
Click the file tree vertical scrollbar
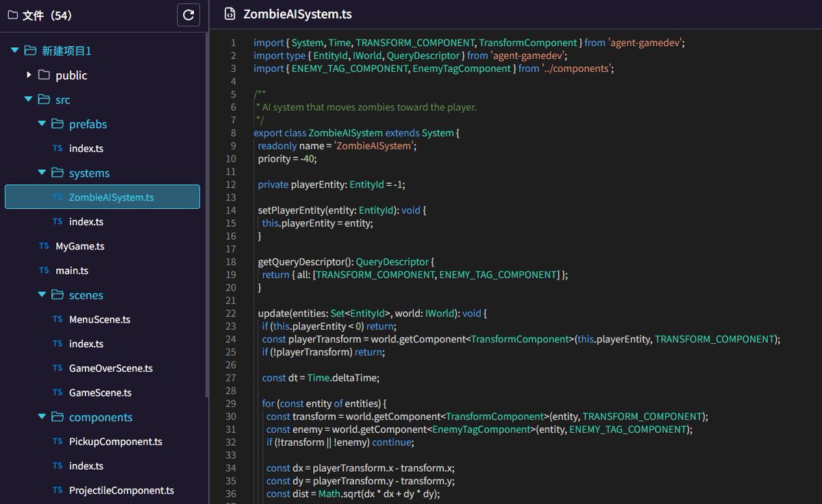click(x=207, y=216)
